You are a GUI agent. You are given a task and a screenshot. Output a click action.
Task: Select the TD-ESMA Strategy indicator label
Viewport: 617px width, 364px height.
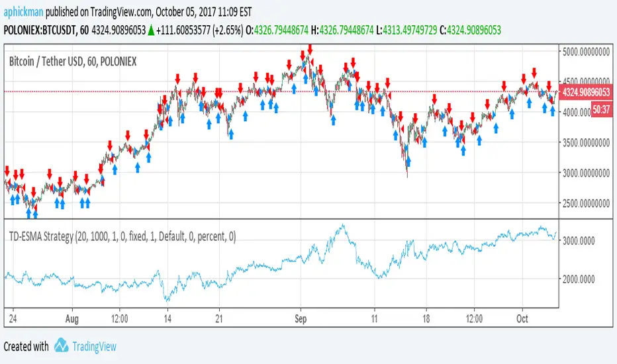tap(122, 236)
